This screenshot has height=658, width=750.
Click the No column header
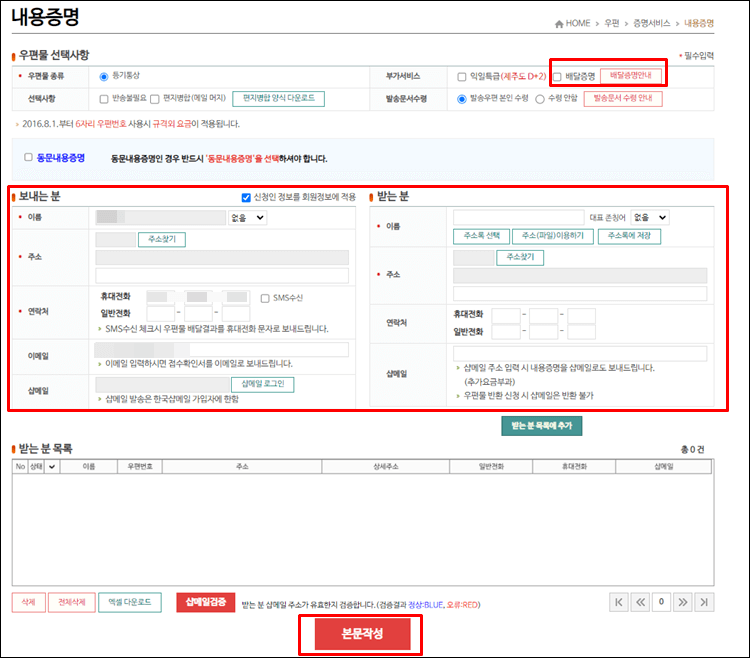[20, 467]
